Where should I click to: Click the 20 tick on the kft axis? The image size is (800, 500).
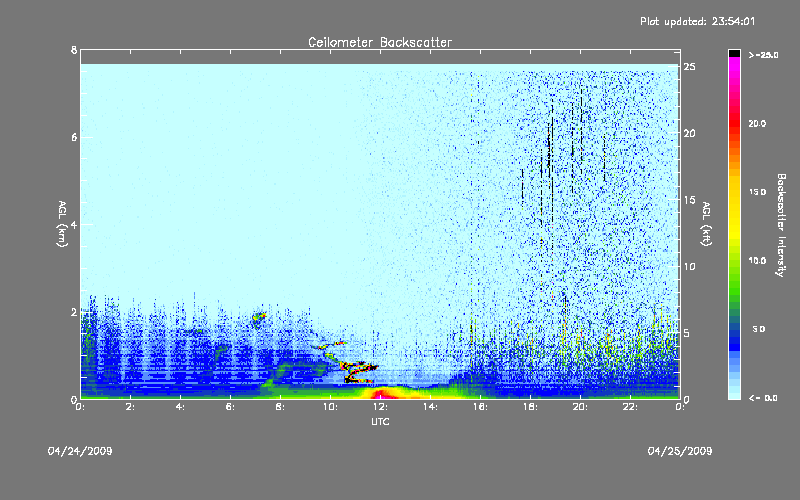point(690,133)
